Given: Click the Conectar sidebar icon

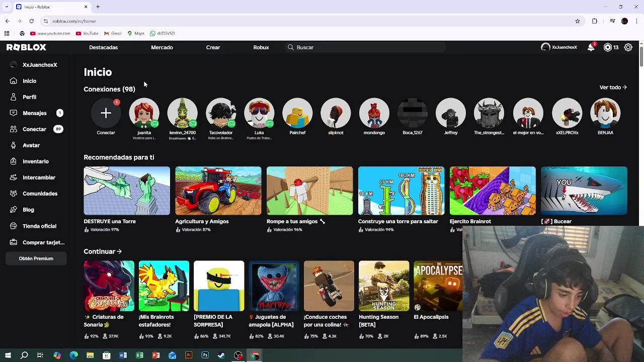Looking at the screenshot, I should point(14,129).
